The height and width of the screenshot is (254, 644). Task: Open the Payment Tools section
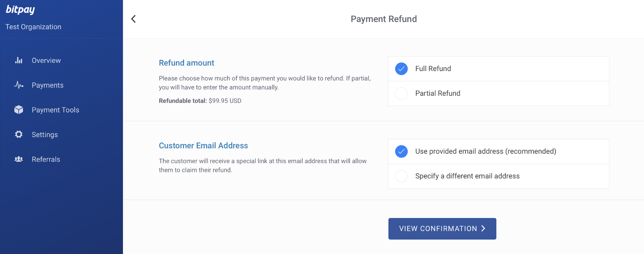[55, 110]
